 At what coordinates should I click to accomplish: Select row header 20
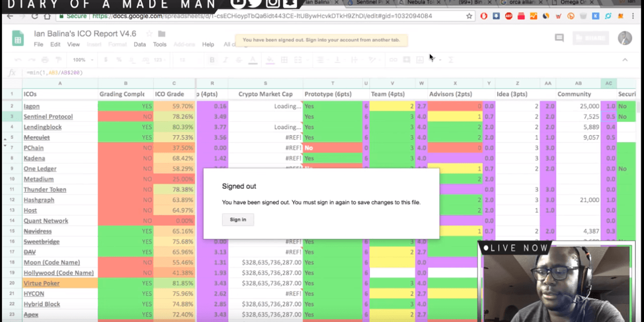(x=11, y=283)
